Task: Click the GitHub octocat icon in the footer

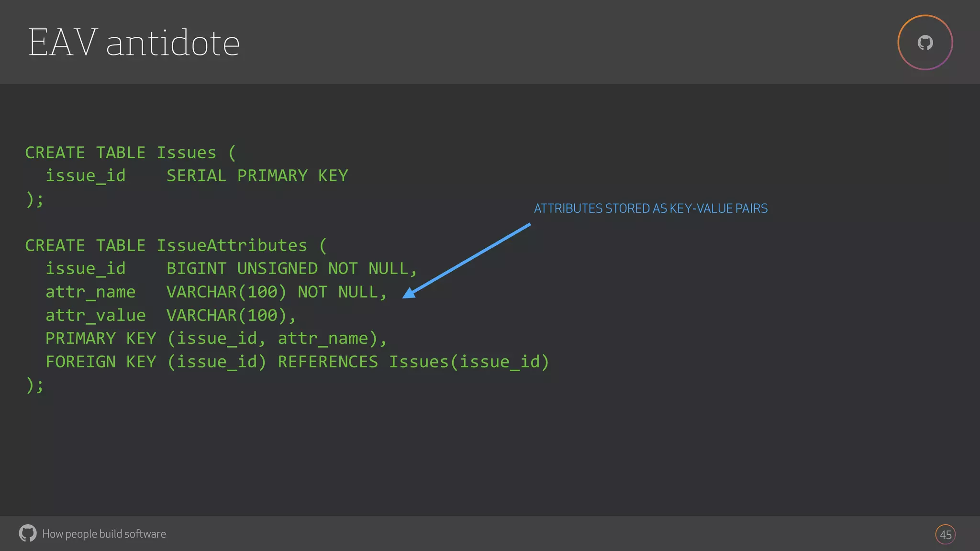Action: pyautogui.click(x=28, y=533)
